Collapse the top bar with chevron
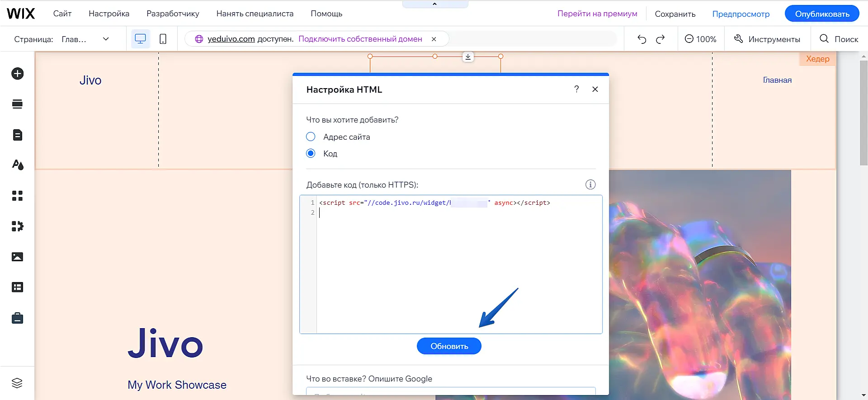 click(x=435, y=4)
